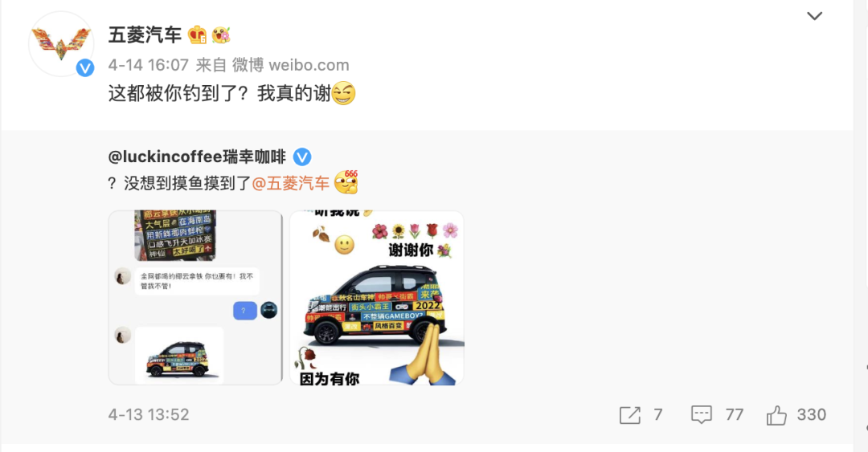
Task: Open the 微博 weibo.com source link
Action: pyautogui.click(x=290, y=65)
